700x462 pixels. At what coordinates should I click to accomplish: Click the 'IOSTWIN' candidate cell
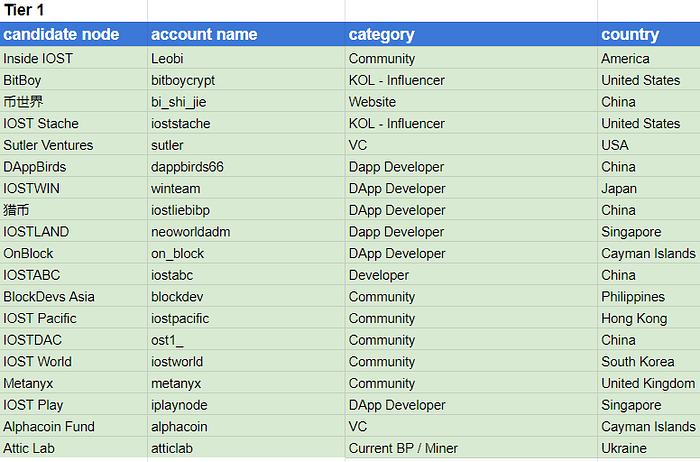point(74,188)
